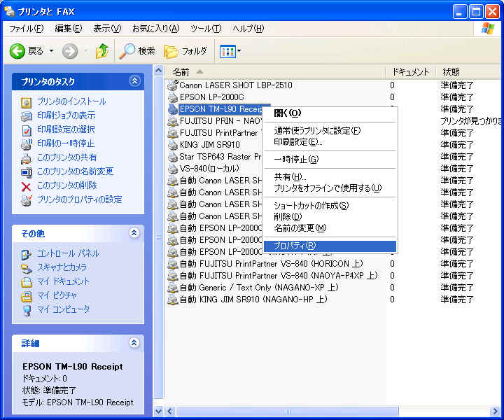
Task: Choose 共有(H)... in the context menu
Action: [330, 176]
